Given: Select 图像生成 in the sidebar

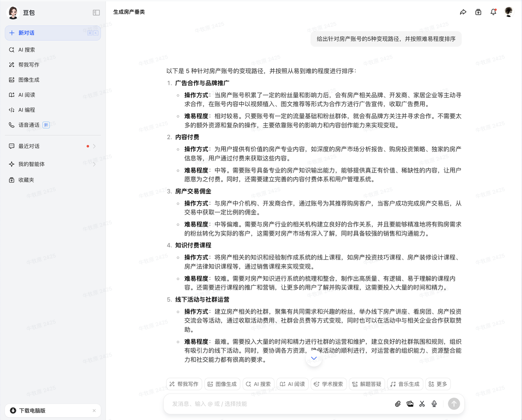Looking at the screenshot, I should tap(29, 80).
